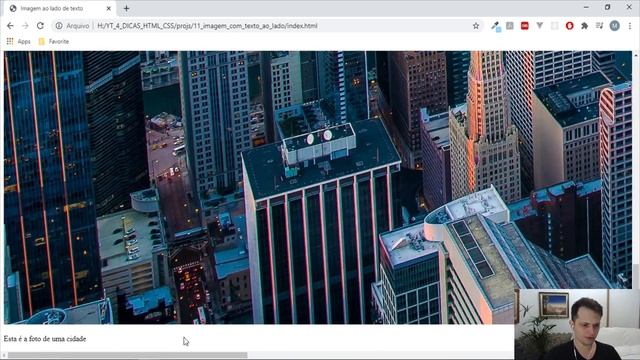Image resolution: width=640 pixels, height=360 pixels.
Task: Open the Extensions puzzle piece menu
Action: (x=584, y=26)
